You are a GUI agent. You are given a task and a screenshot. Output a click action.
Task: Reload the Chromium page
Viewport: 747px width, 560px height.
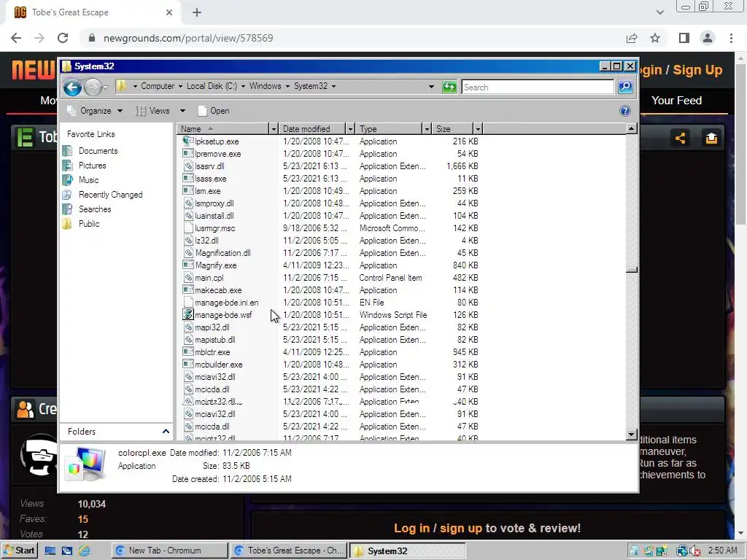(63, 38)
